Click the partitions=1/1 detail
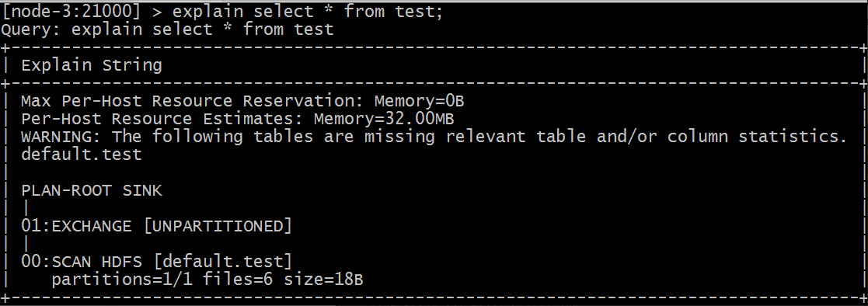This screenshot has width=868, height=306. point(122,280)
